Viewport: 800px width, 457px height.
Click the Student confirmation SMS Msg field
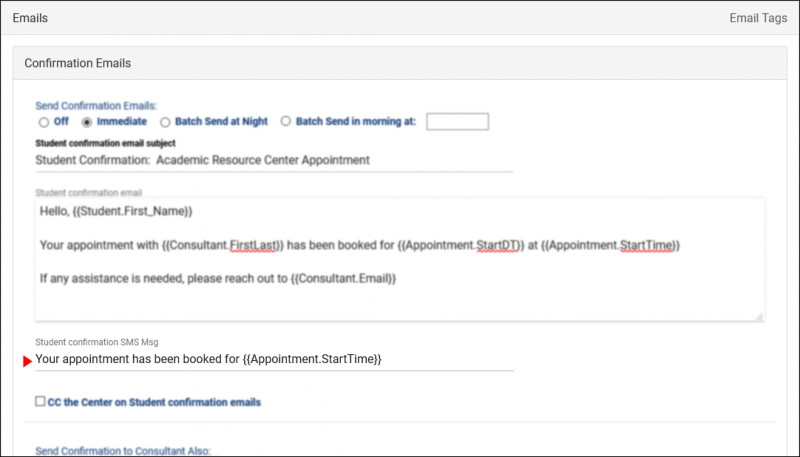pyautogui.click(x=273, y=359)
